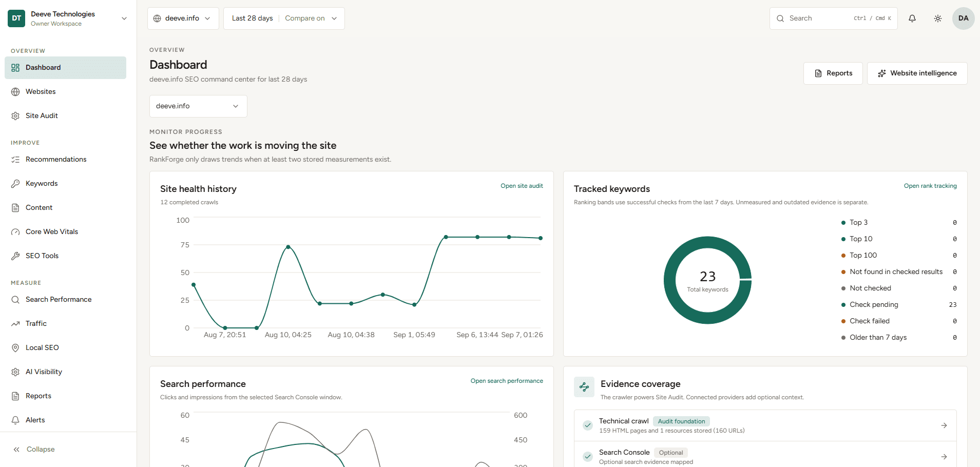Click the SEO Tools wrench icon
The height and width of the screenshot is (467, 980).
tap(15, 256)
